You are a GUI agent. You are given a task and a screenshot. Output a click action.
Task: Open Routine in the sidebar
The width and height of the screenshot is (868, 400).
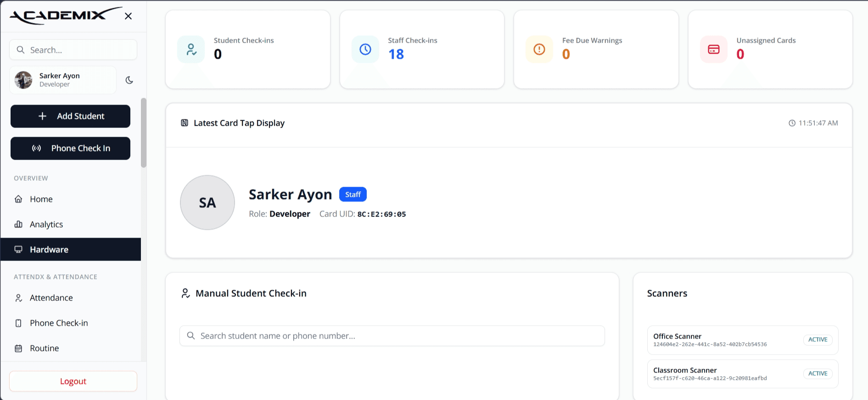tap(71, 348)
